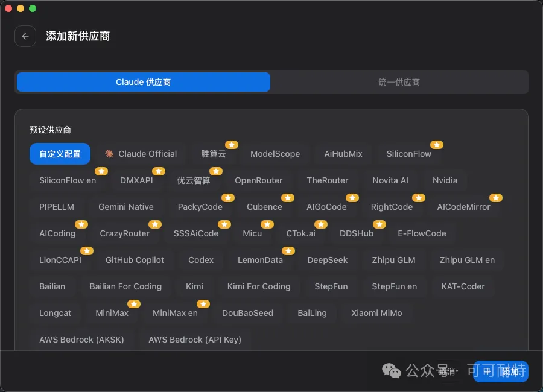This screenshot has height=392, width=543.
Task: Choose Xiaomi MiMo provider
Action: (x=376, y=313)
